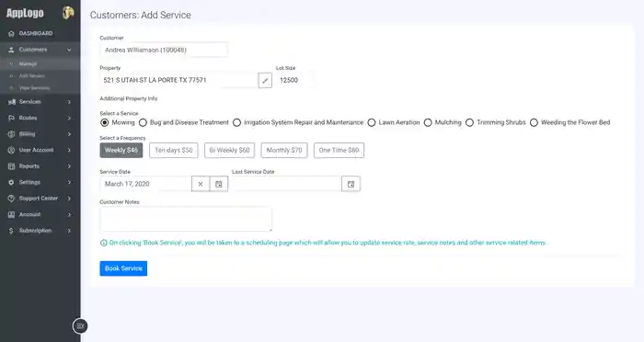This screenshot has height=342, width=644.
Task: Expand the Support Center chevron
Action: 69,199
